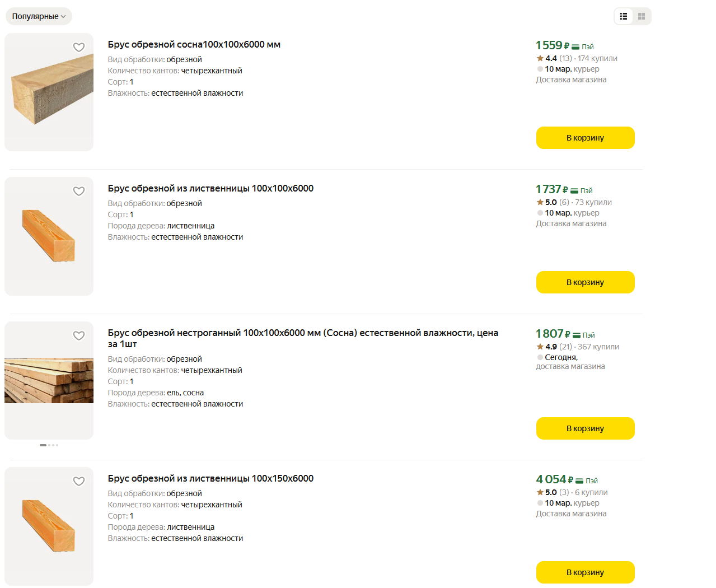Image resolution: width=716 pixels, height=588 pixels.
Task: Open Брус обрезной из лиственницы 100x100x6000 link
Action: coord(210,189)
